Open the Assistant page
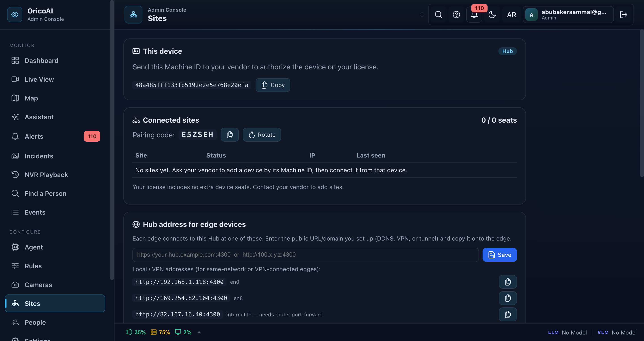The image size is (644, 341). 55,117
